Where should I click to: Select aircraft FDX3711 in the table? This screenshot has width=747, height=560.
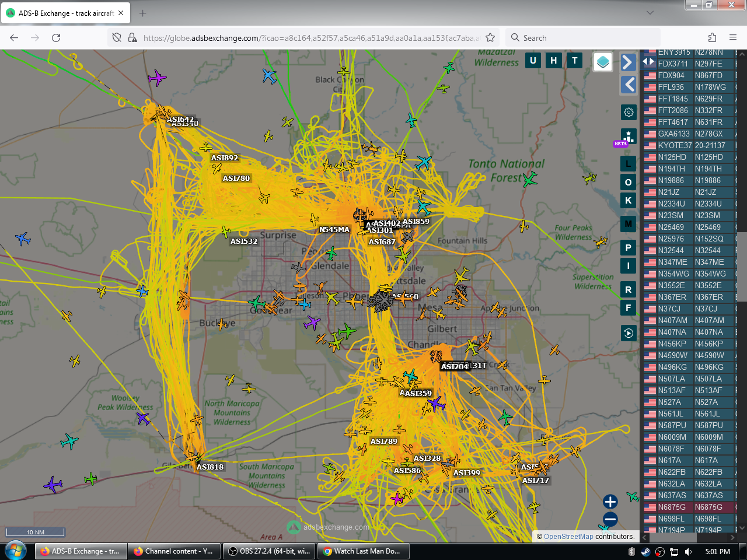690,64
